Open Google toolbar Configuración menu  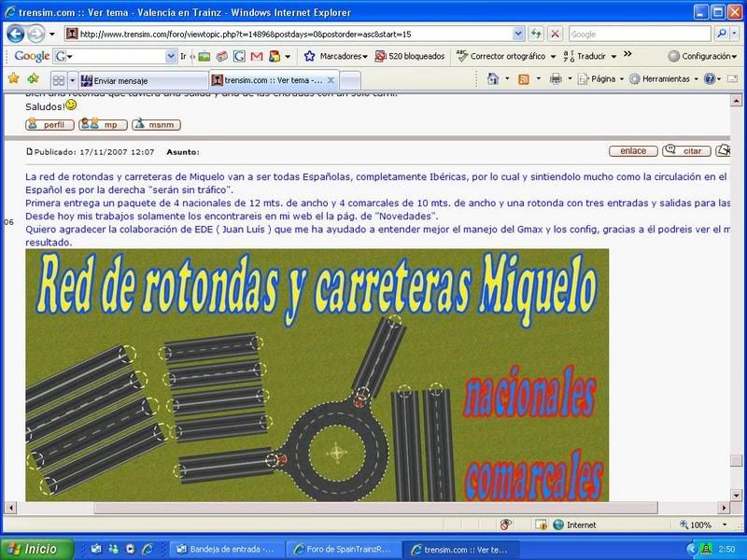pos(702,56)
